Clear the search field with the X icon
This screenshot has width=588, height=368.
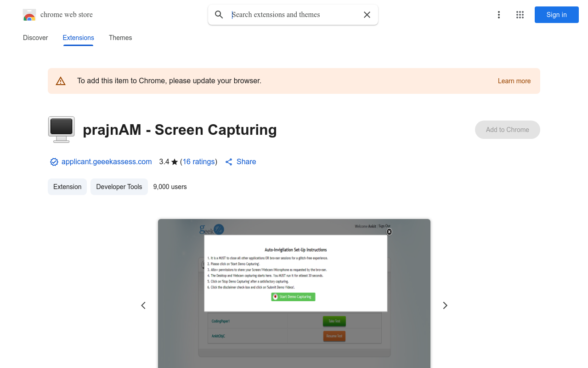[367, 15]
